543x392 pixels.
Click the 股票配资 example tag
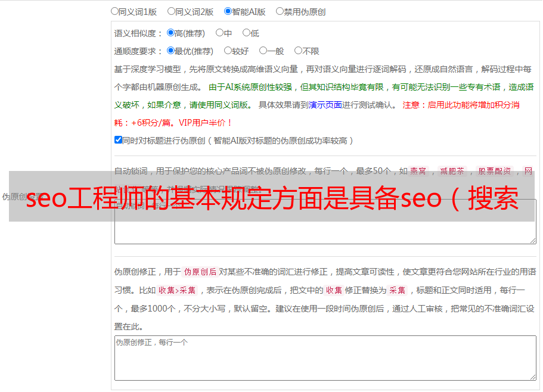pos(495,171)
